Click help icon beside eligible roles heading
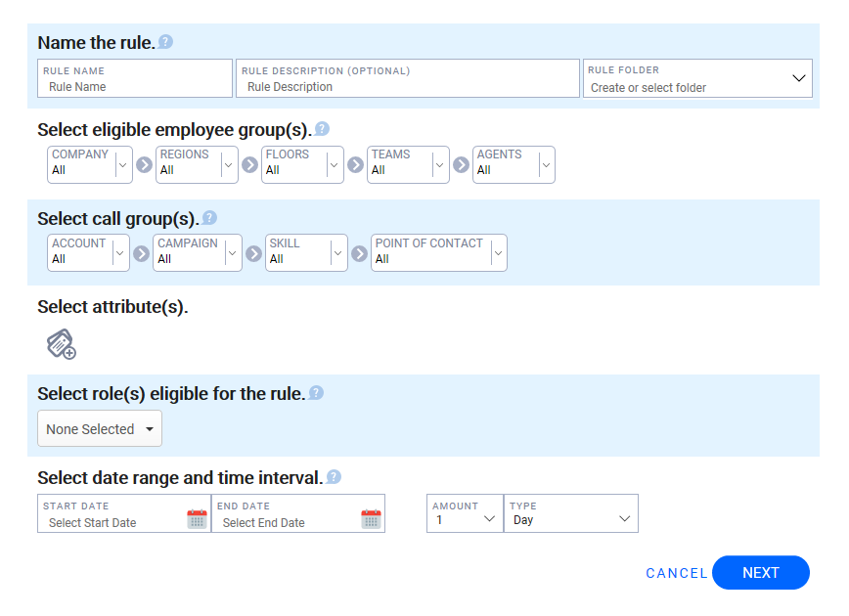The height and width of the screenshot is (616, 849). point(316,393)
